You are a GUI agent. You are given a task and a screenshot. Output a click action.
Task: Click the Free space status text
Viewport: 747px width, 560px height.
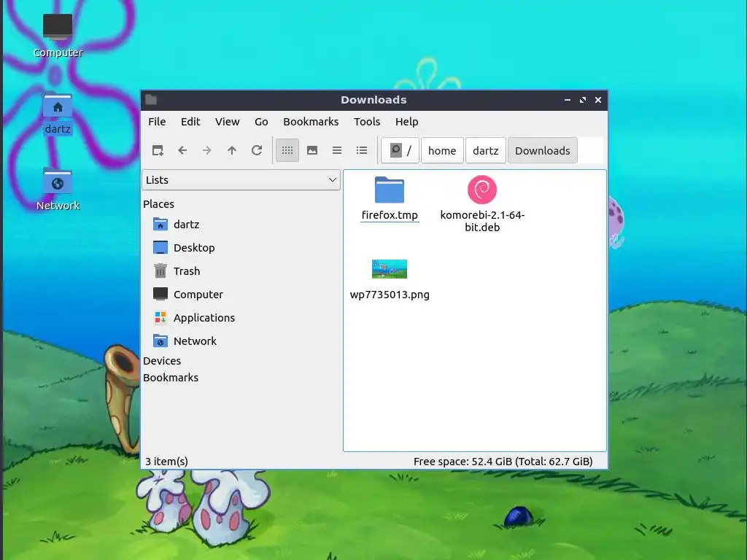(503, 462)
